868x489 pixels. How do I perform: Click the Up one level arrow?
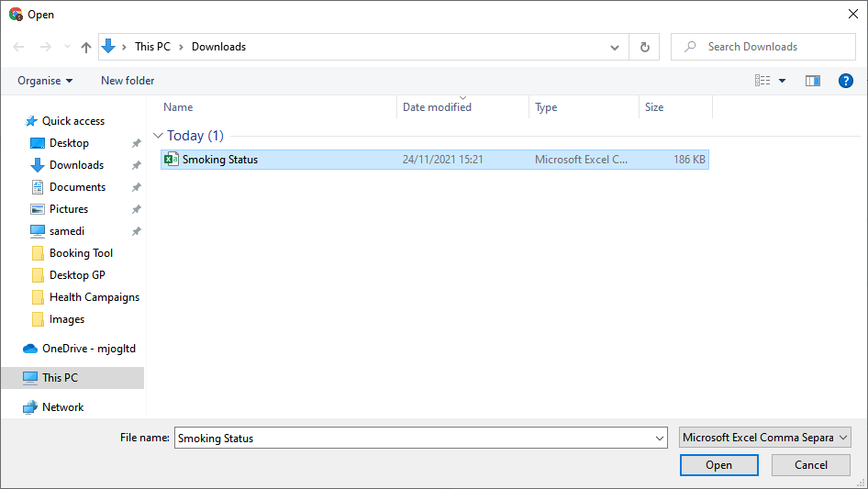(x=86, y=47)
